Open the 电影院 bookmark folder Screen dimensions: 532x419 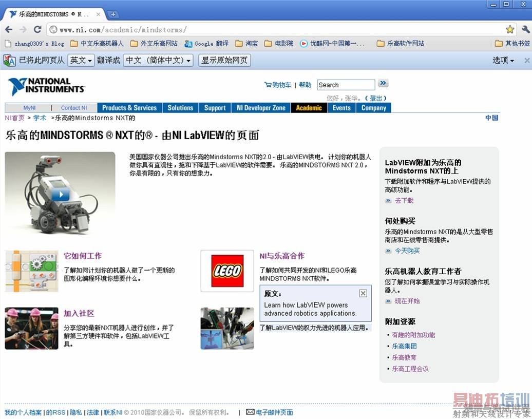tap(279, 44)
